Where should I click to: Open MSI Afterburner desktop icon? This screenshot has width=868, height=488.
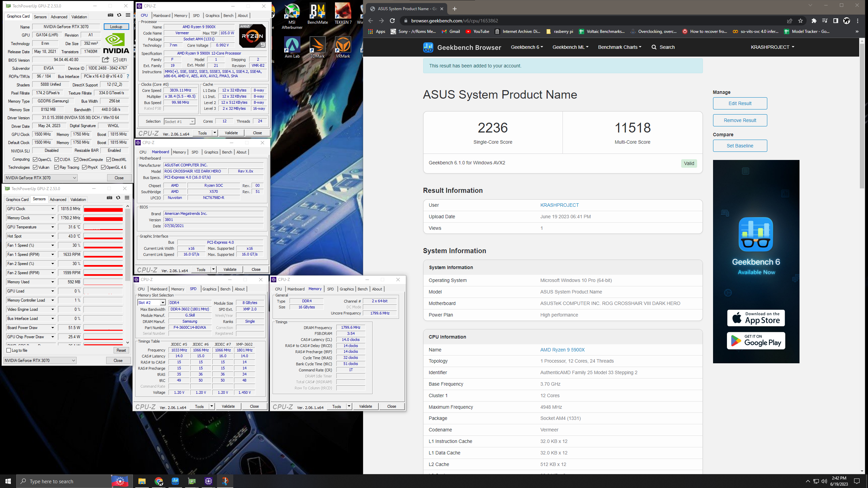292,16
